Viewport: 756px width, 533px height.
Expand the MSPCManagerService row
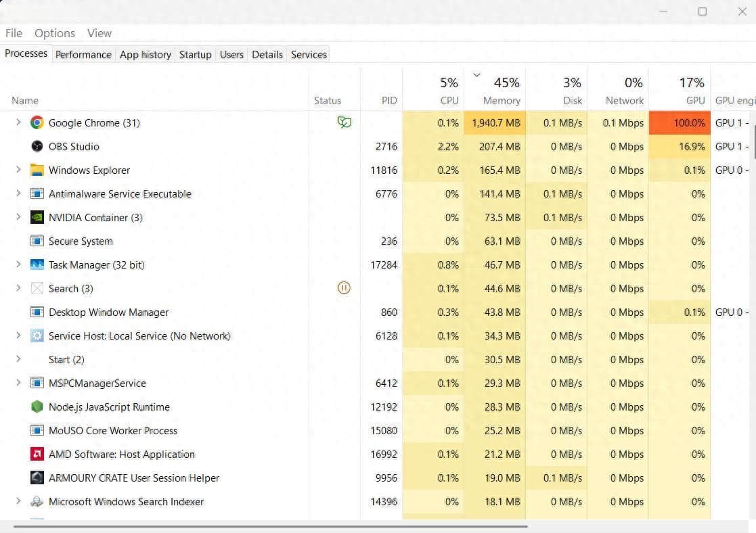pos(18,382)
